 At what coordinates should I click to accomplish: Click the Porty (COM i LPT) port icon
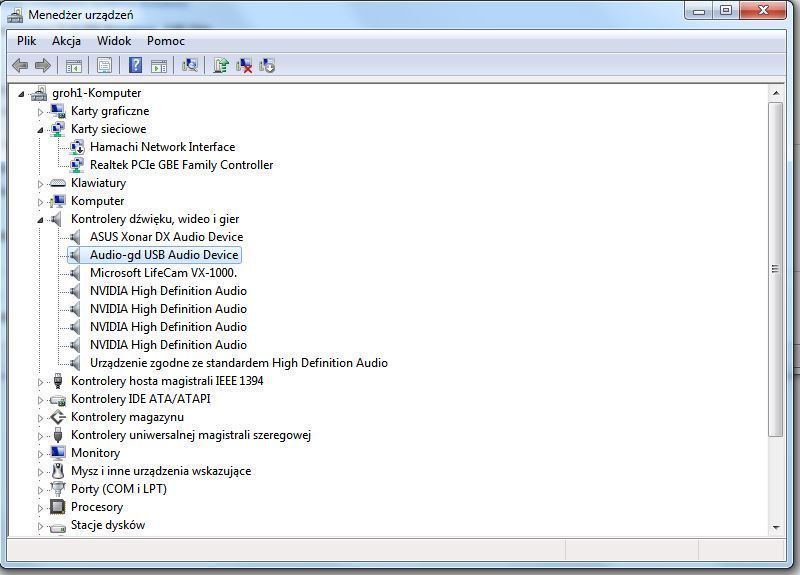coord(58,489)
